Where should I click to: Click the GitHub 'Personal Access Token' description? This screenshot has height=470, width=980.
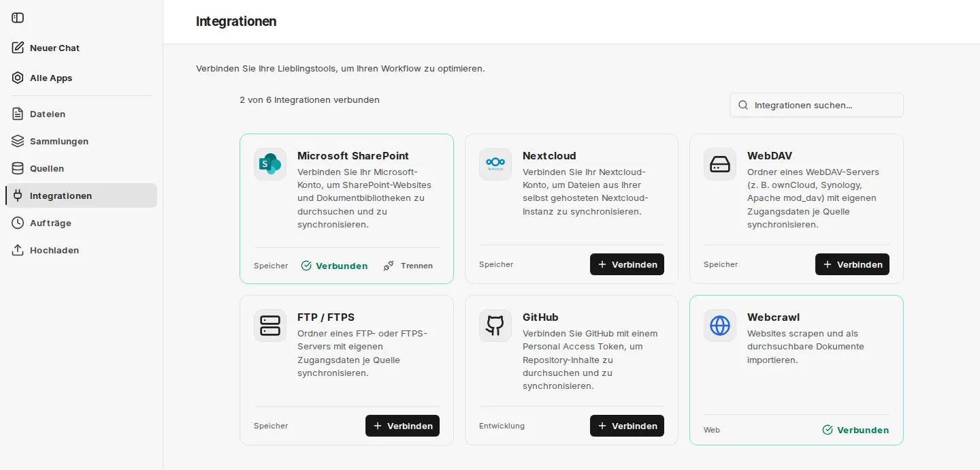[590, 360]
